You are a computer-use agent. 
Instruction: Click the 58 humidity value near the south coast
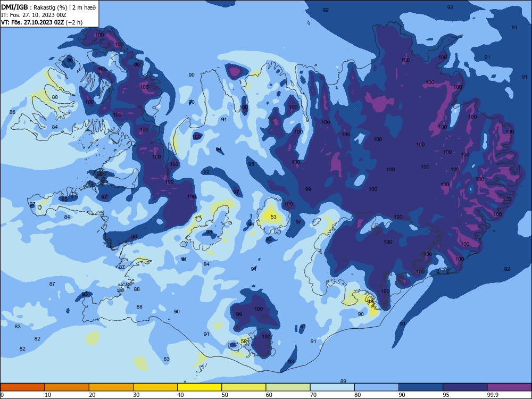(x=244, y=342)
